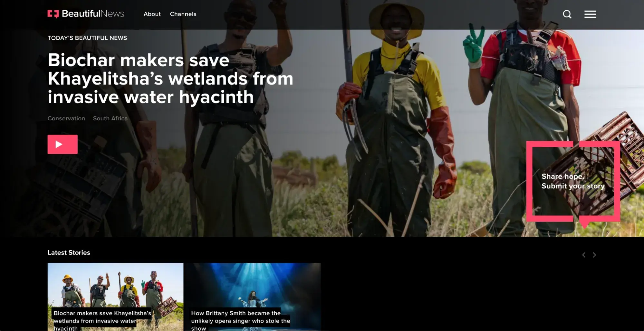Click the BeautifulNews wordmark text
Screen dimensions: 644x331
point(93,14)
